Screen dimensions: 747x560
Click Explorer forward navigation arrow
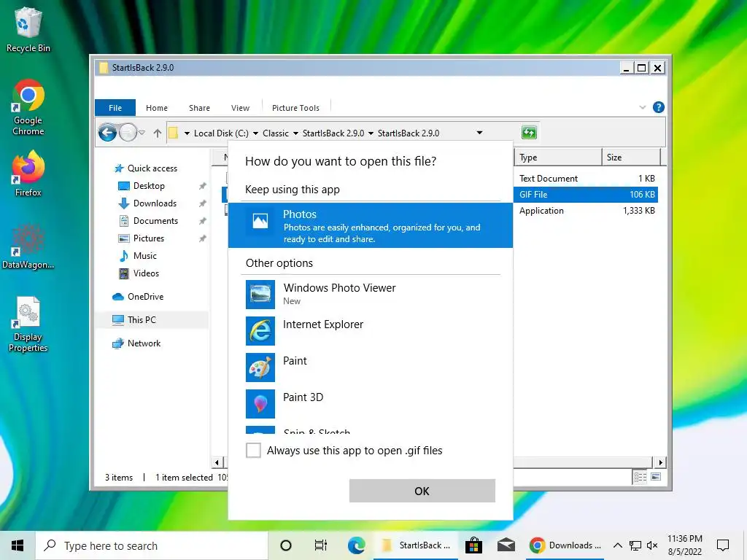(x=128, y=133)
